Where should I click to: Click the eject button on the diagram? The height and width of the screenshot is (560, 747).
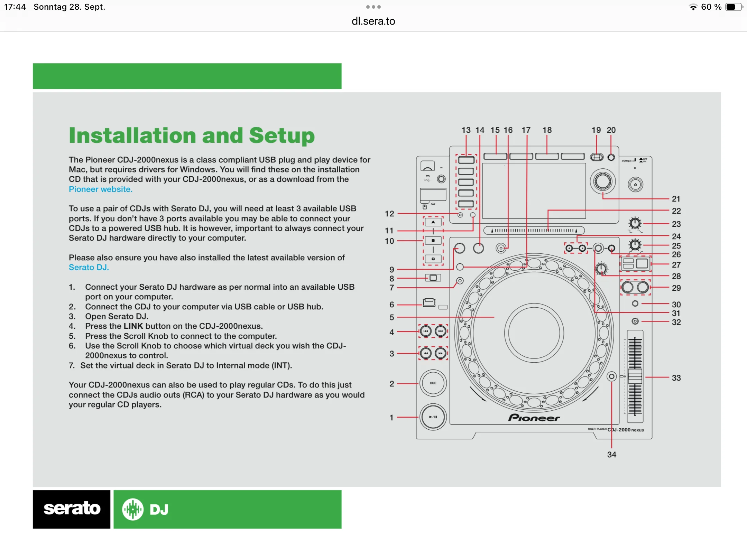pyautogui.click(x=635, y=185)
